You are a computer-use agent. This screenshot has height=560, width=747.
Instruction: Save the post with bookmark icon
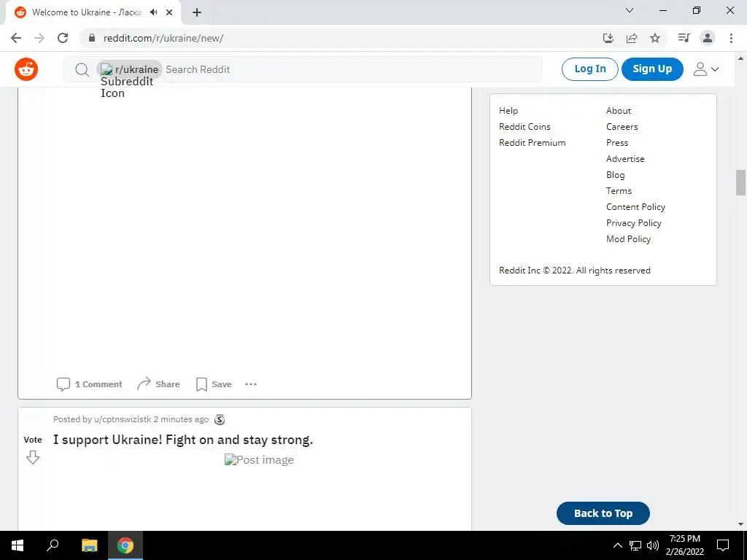tap(214, 384)
